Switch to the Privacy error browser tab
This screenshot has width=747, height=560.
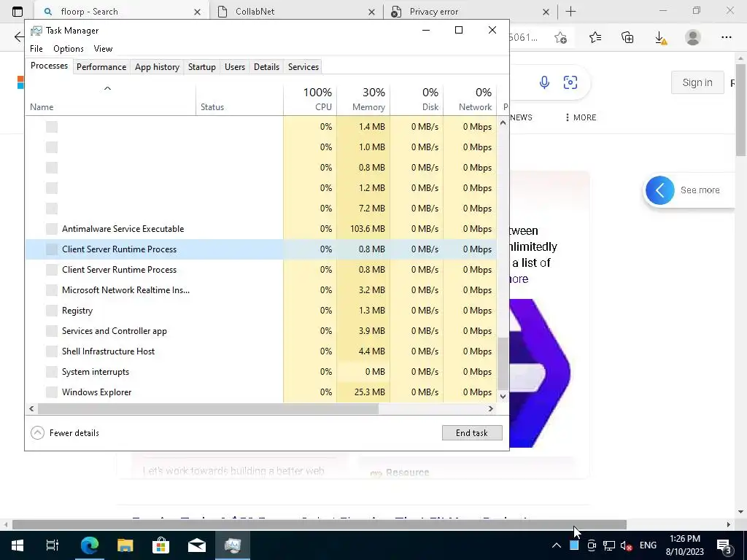click(x=469, y=12)
